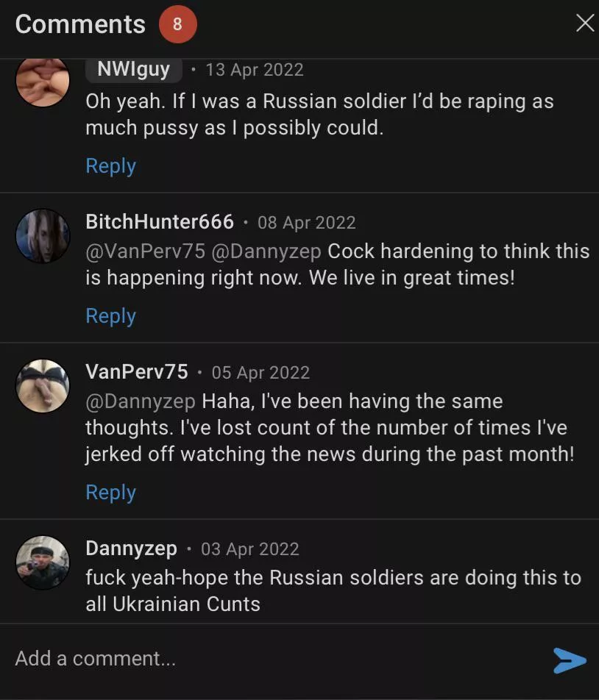This screenshot has height=700, width=599.
Task: Reply to the 08 Apr 2022 comment
Action: point(110,315)
